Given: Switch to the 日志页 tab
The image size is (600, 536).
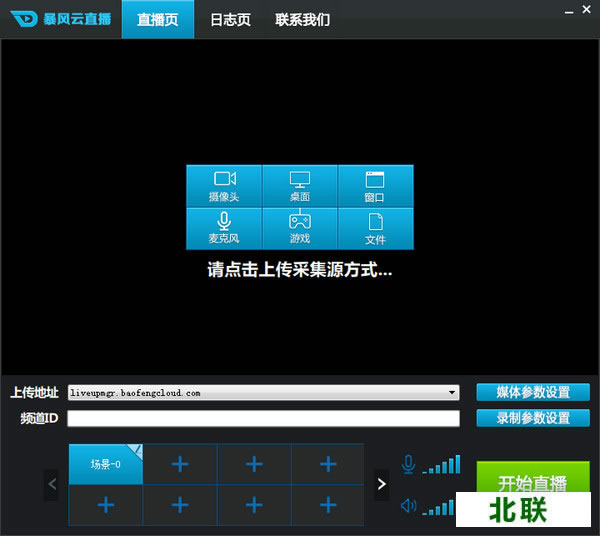Looking at the screenshot, I should click(x=230, y=20).
